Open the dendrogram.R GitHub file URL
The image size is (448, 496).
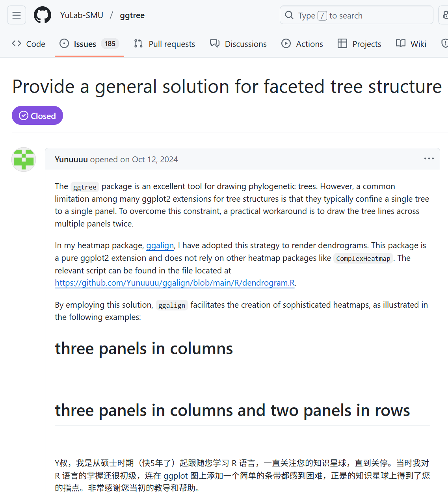(175, 283)
